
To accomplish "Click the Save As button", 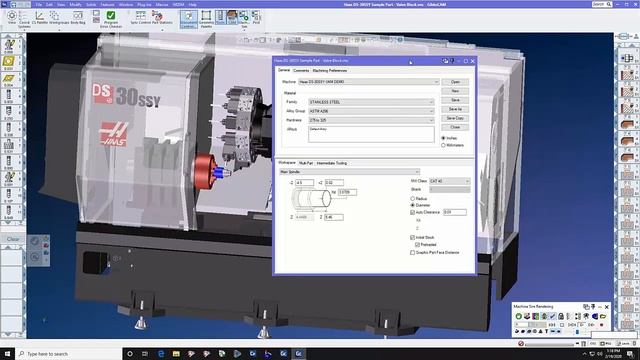I will [x=455, y=109].
